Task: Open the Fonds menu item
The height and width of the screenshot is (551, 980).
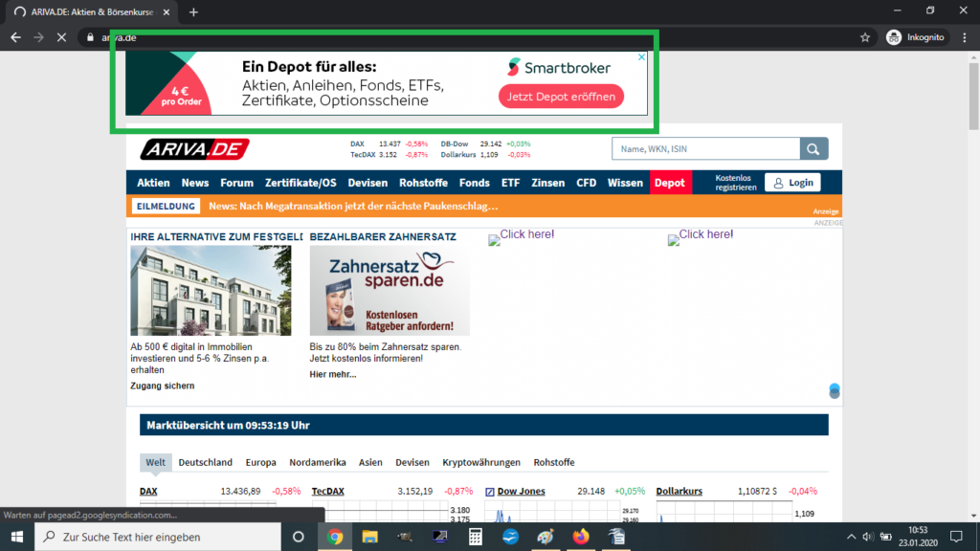Action: 475,183
